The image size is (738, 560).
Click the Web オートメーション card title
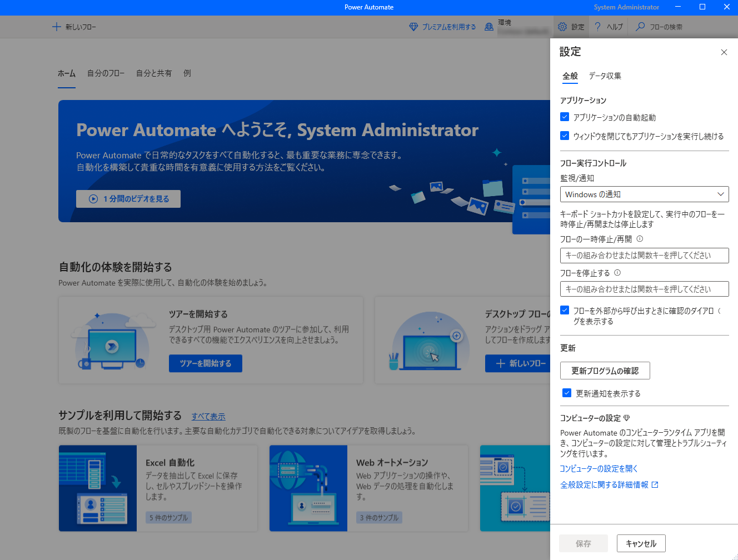392,463
